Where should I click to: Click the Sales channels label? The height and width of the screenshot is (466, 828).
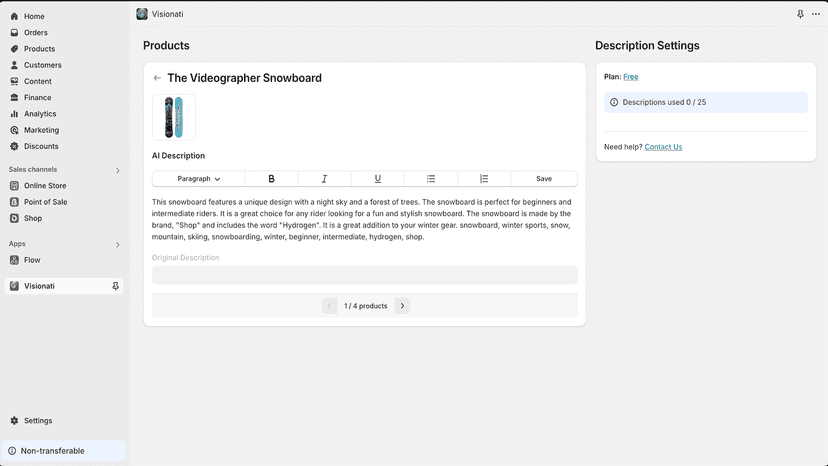point(33,170)
